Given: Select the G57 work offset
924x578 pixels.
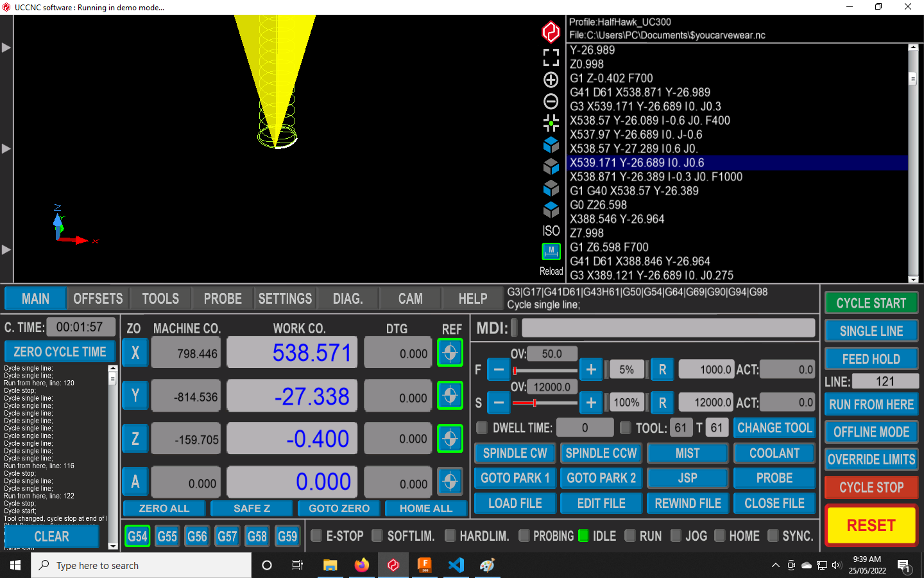Looking at the screenshot, I should coord(227,536).
